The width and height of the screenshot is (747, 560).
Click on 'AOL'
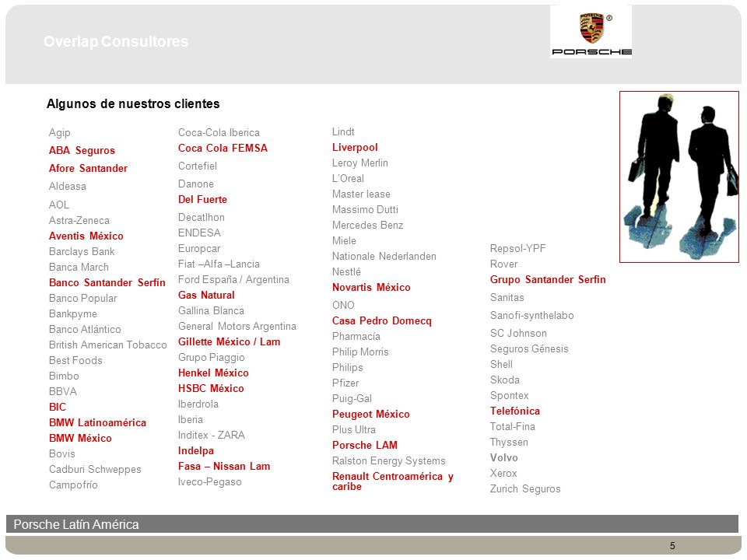pos(59,205)
